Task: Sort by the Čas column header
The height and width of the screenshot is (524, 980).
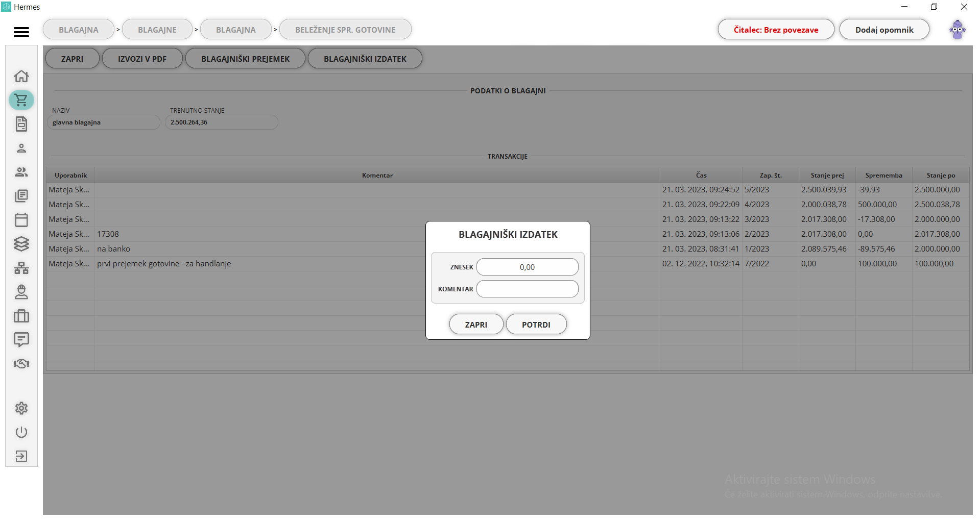Action: [x=701, y=175]
